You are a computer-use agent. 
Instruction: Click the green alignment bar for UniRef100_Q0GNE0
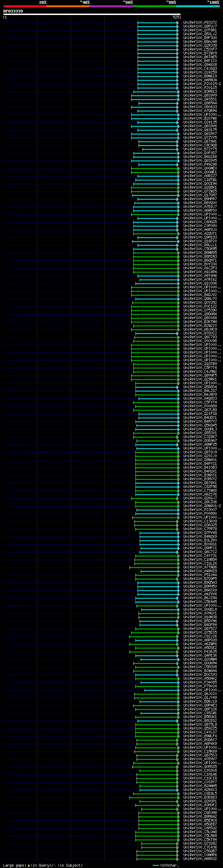pos(155,168)
